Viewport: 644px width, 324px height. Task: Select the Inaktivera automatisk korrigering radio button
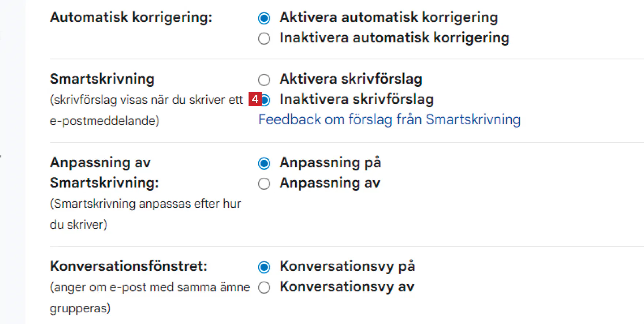tap(264, 38)
